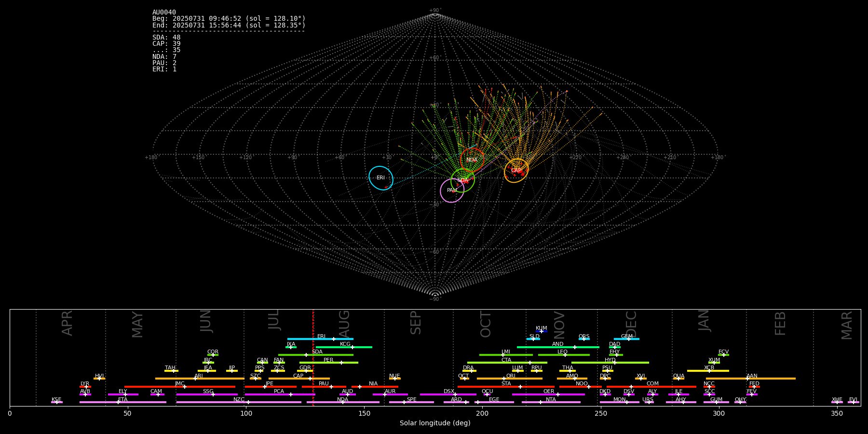Screen dimensions: 868x434
Task: Click the x-axis tick label 200
Action: coord(482,413)
